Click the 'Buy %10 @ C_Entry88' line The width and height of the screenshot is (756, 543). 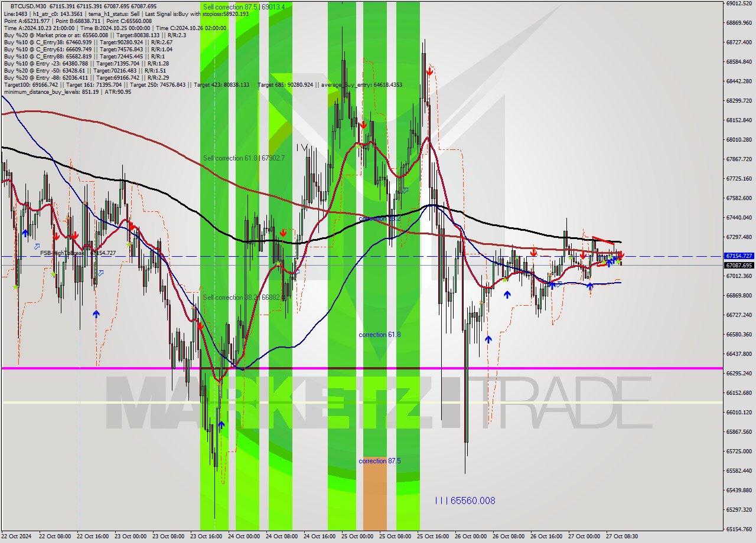pos(84,56)
